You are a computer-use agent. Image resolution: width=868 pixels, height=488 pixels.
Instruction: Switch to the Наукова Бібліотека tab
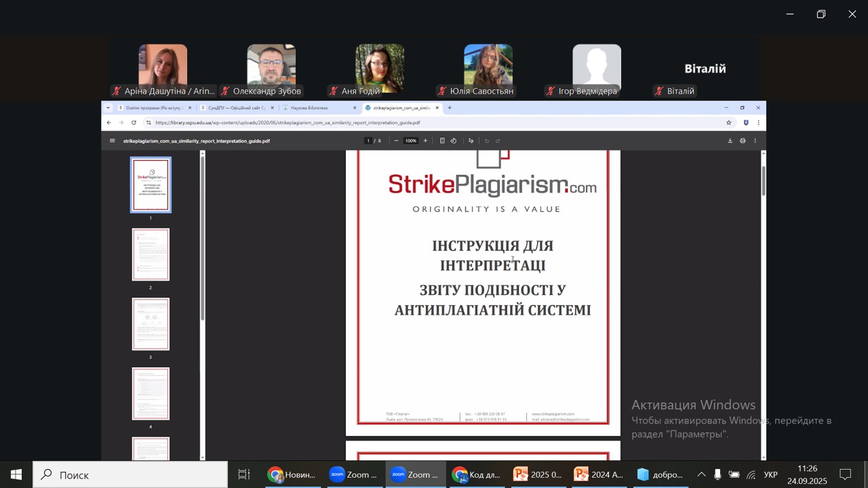(315, 108)
